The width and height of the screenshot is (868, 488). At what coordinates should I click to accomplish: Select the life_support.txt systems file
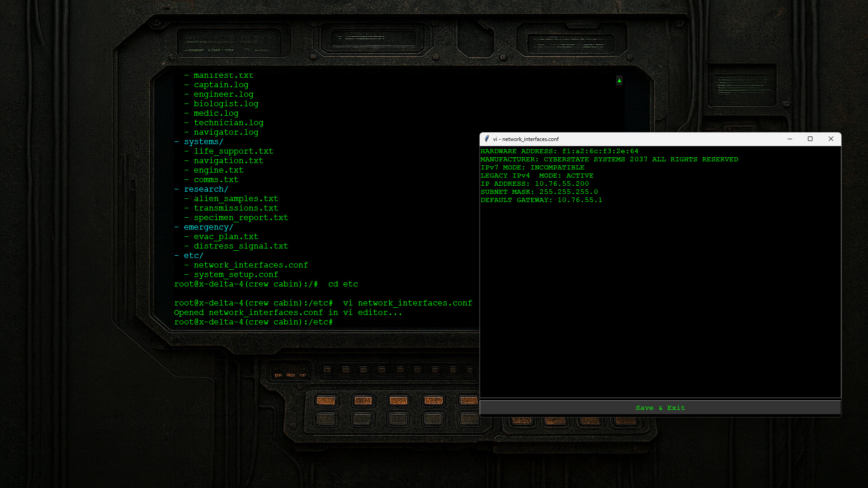tap(233, 151)
